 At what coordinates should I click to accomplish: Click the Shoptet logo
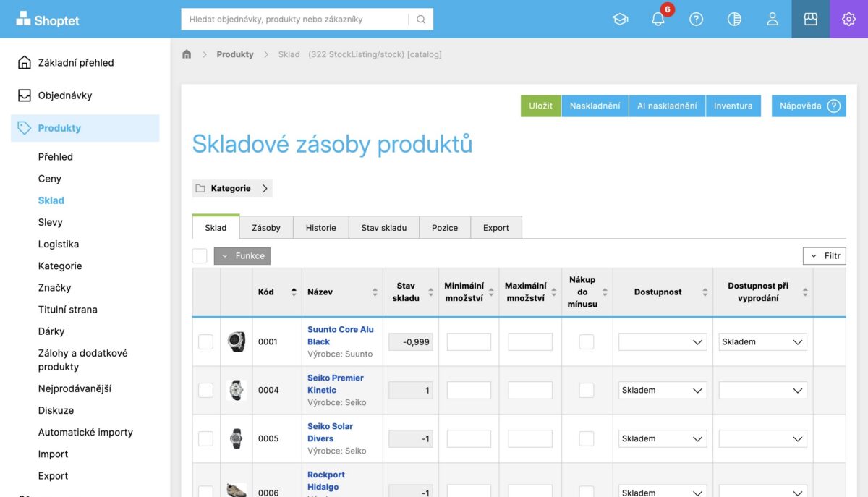click(x=48, y=20)
